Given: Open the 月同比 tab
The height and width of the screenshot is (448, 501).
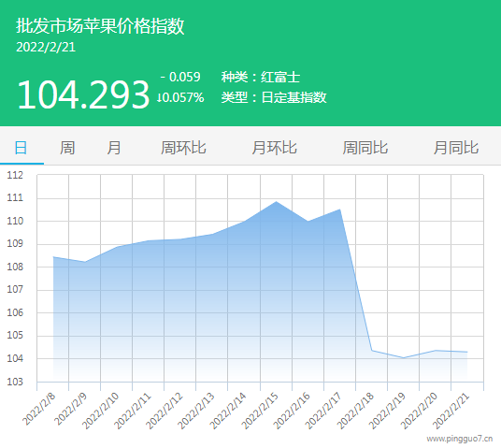Looking at the screenshot, I should point(456,148).
